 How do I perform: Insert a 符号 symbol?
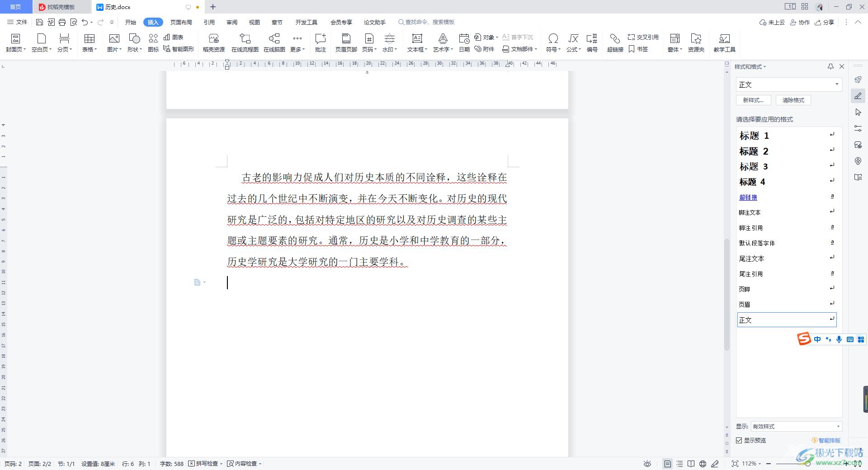[553, 43]
